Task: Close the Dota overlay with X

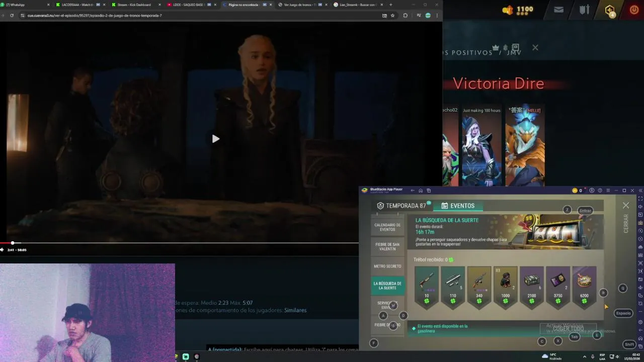Action: pyautogui.click(x=535, y=48)
